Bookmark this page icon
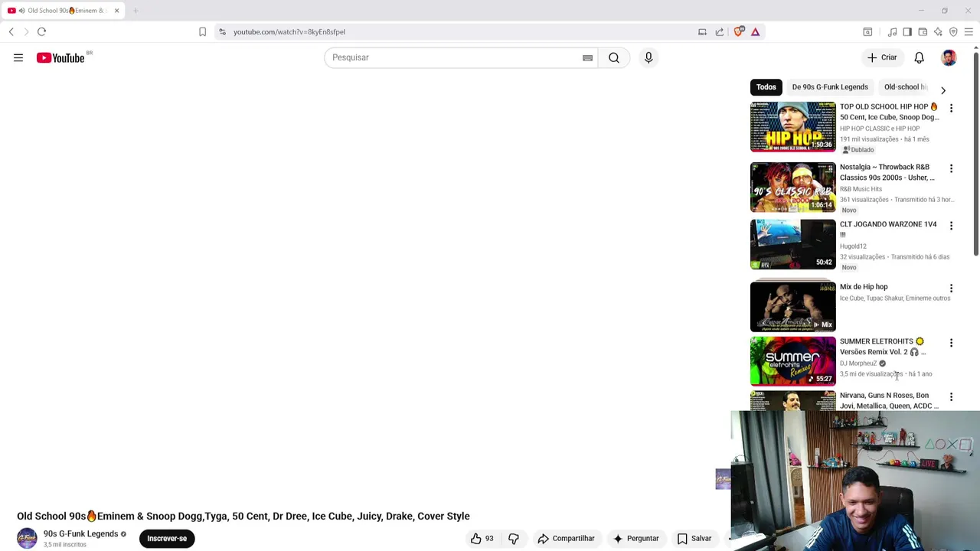The image size is (980, 551). click(202, 31)
